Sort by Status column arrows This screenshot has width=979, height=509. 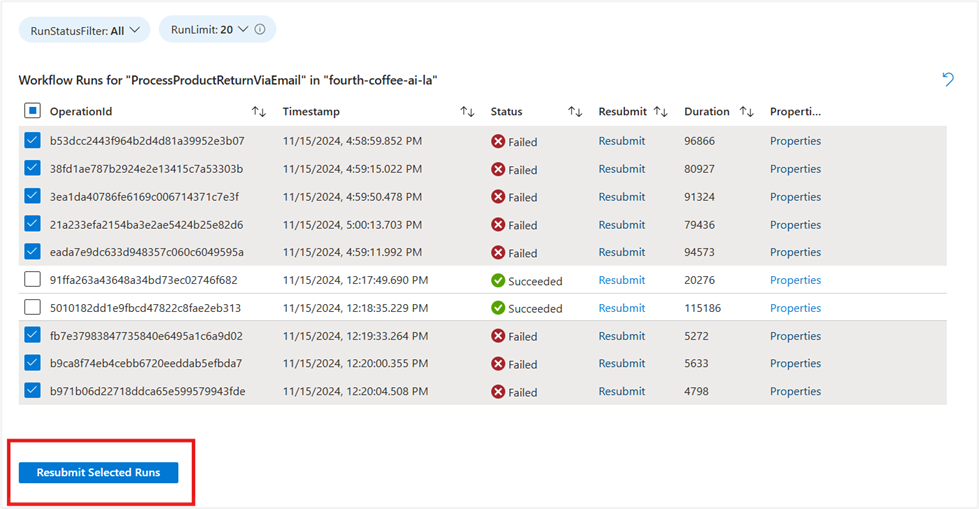575,112
